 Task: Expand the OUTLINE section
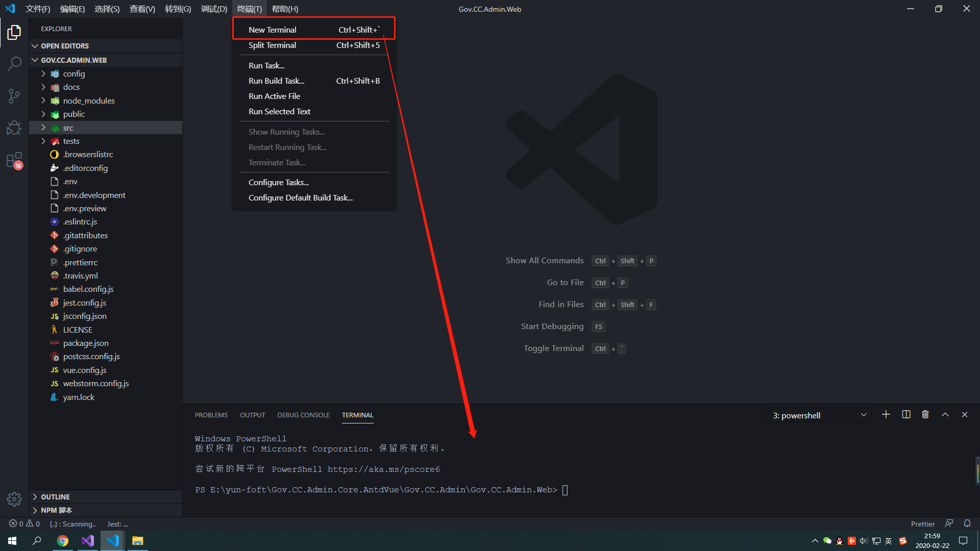tap(55, 497)
